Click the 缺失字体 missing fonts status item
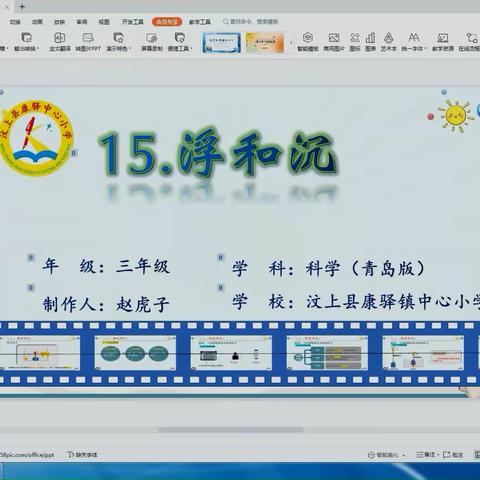This screenshot has width=480, height=480. click(x=82, y=454)
